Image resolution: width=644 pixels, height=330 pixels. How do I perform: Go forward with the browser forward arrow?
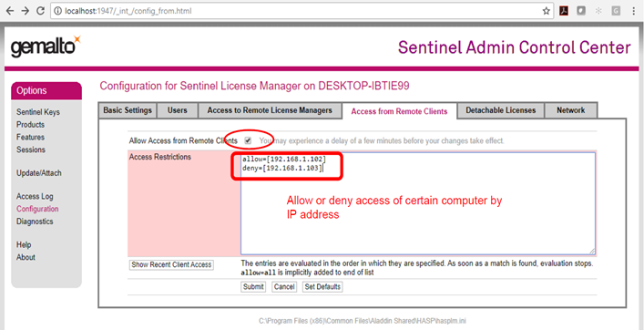pyautogui.click(x=25, y=11)
